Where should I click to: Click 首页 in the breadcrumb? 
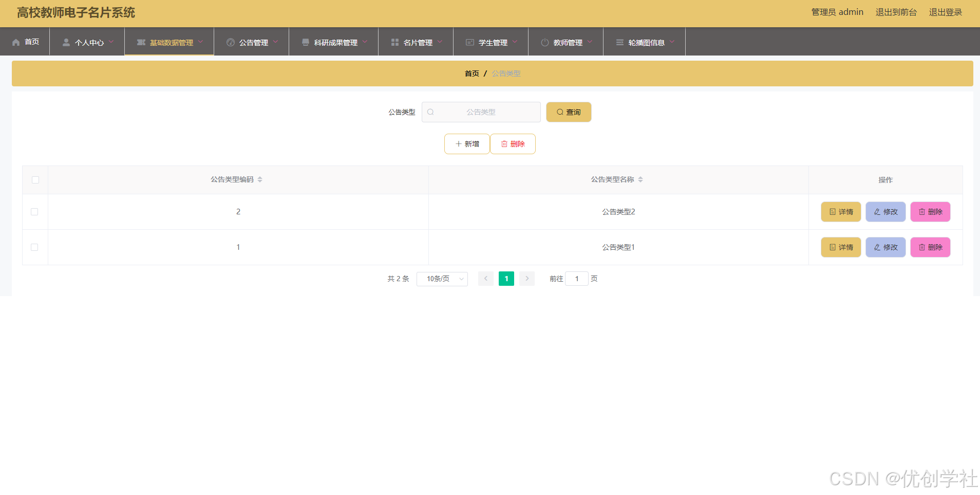472,74
